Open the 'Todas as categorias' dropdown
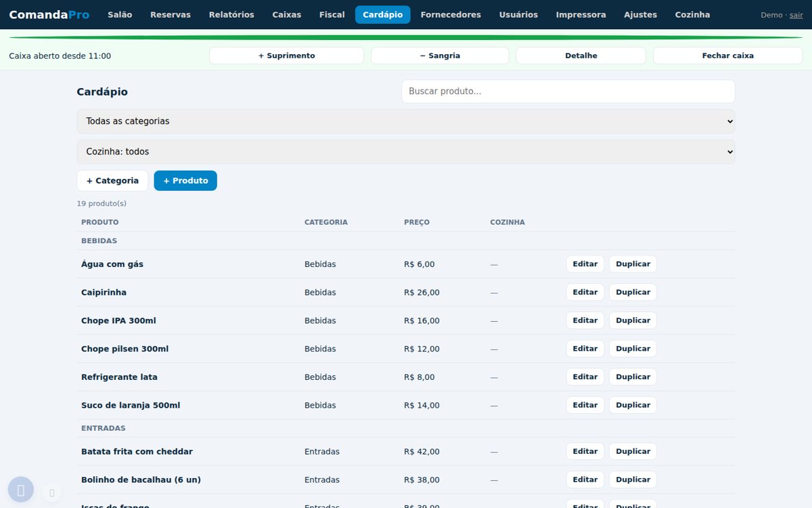Screen dimensions: 812x508 click(x=406, y=121)
